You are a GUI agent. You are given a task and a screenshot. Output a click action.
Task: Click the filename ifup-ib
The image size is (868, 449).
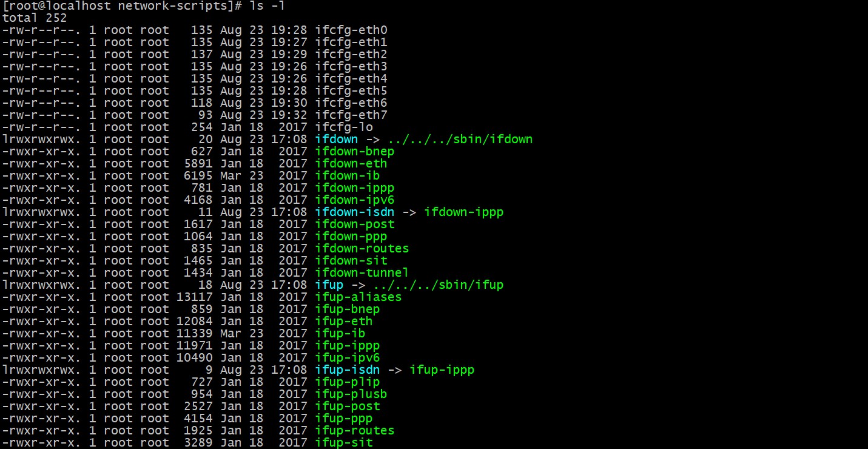pyautogui.click(x=340, y=334)
